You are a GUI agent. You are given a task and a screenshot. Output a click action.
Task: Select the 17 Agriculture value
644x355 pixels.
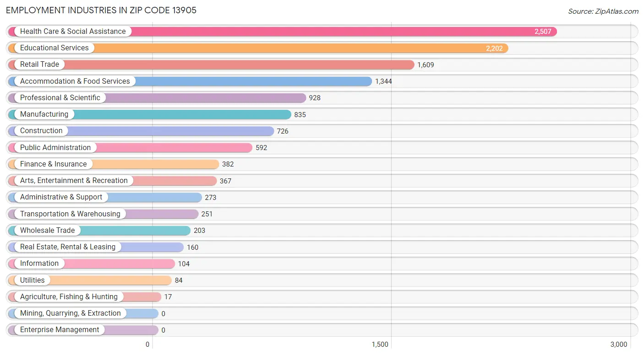point(168,297)
